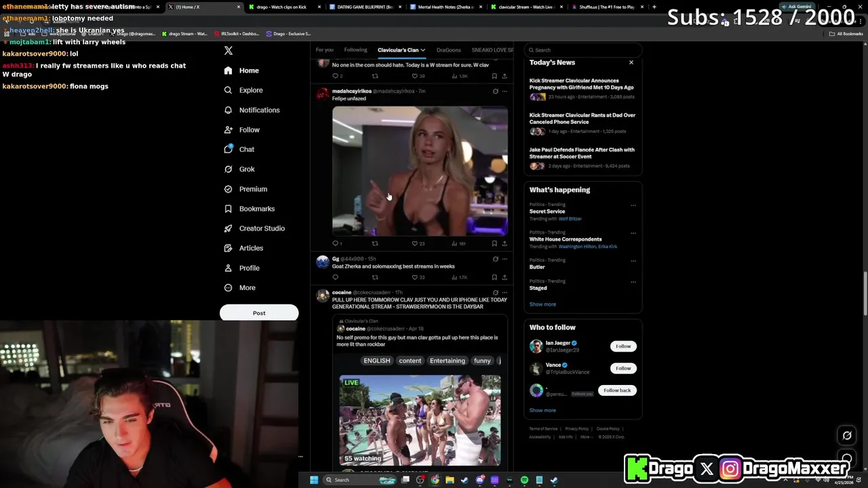
Task: Share the madahcayirikoa 'Felipe unfazed' post
Action: (505, 243)
